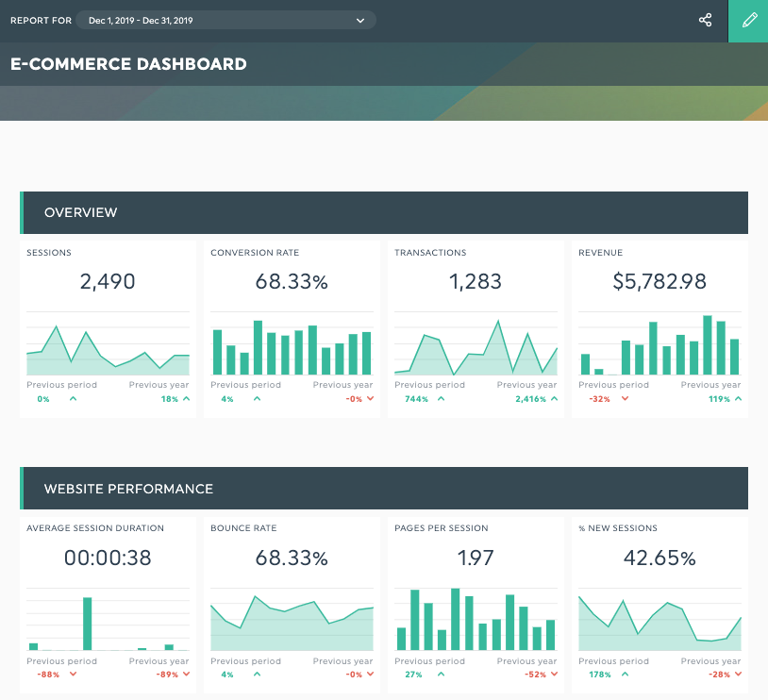The height and width of the screenshot is (700, 768).
Task: Click Conversion Rate previous year down arrow
Action: pyautogui.click(x=370, y=399)
